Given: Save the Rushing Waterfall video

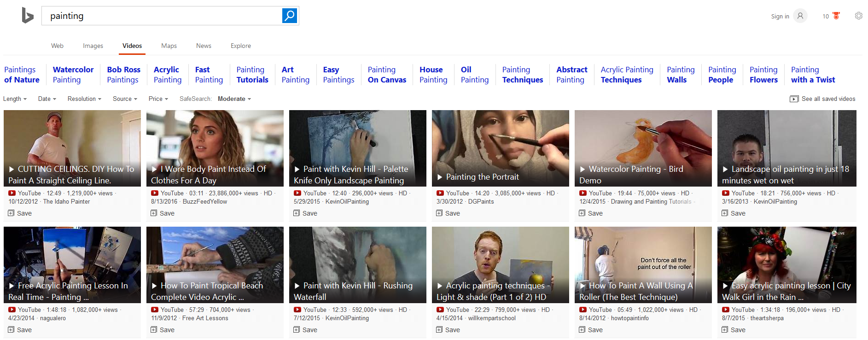Looking at the screenshot, I should point(297,330).
